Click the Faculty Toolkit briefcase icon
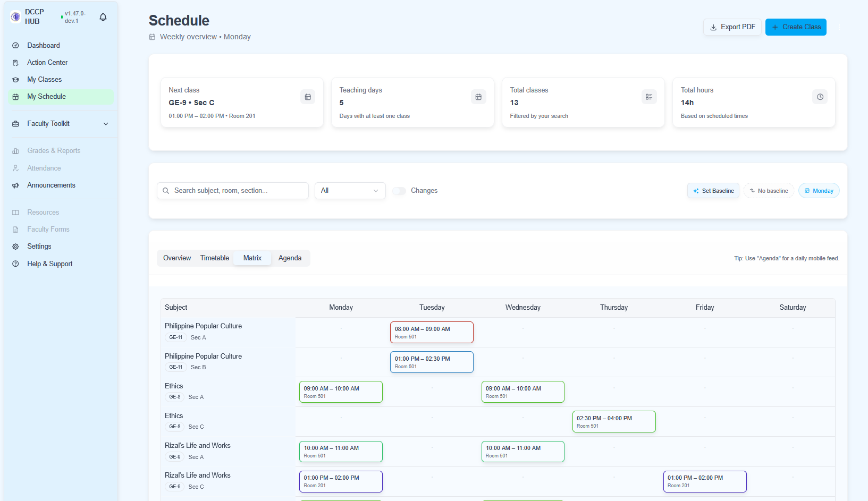This screenshot has height=501, width=868. pos(15,124)
